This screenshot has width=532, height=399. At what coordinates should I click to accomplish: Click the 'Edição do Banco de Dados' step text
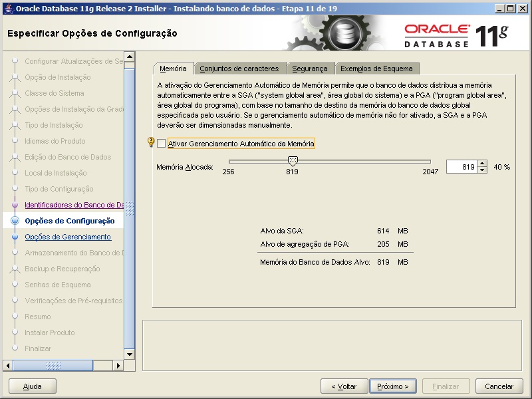68,157
